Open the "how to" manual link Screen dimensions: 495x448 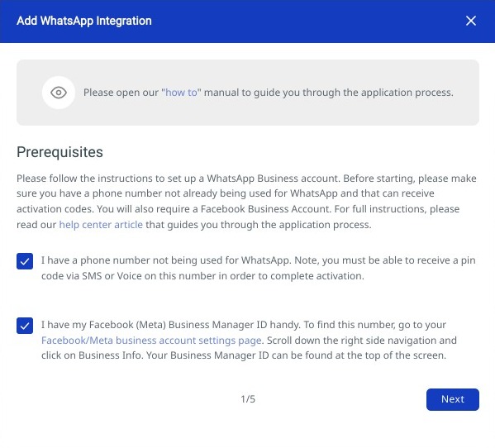(x=181, y=93)
